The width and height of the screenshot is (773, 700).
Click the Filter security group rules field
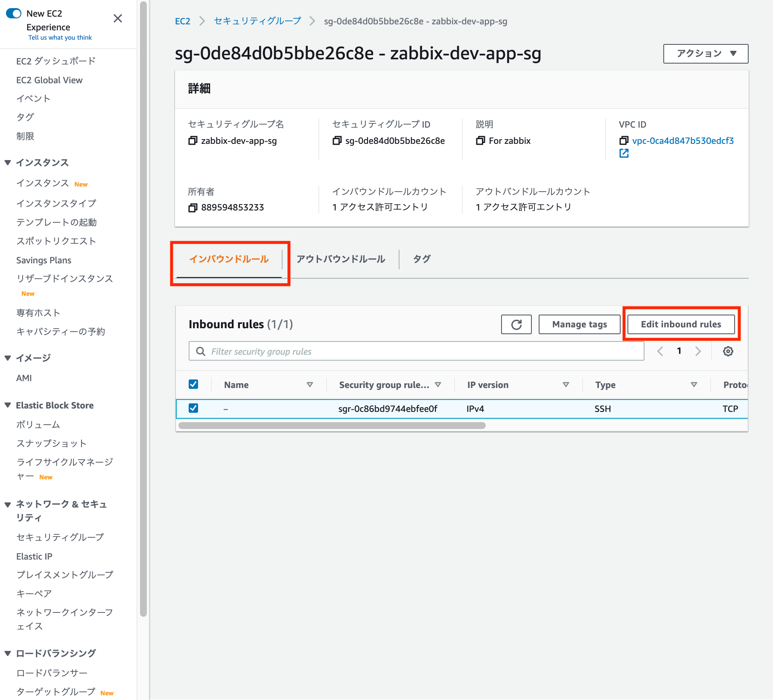coord(417,351)
